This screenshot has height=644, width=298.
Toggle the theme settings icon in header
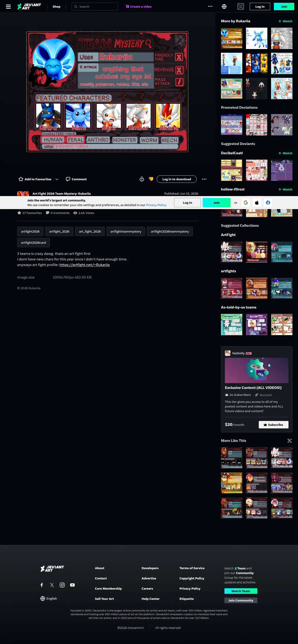pyautogui.click(x=240, y=7)
